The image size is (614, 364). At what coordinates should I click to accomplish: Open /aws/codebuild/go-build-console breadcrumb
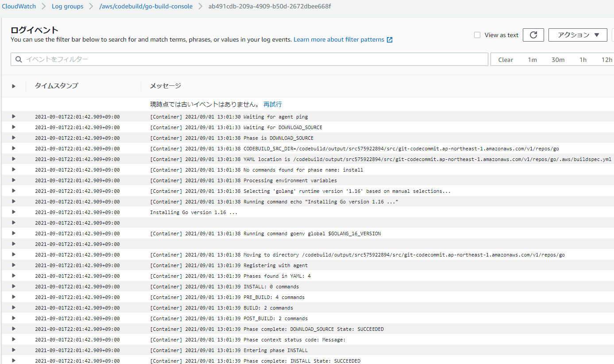pos(146,7)
